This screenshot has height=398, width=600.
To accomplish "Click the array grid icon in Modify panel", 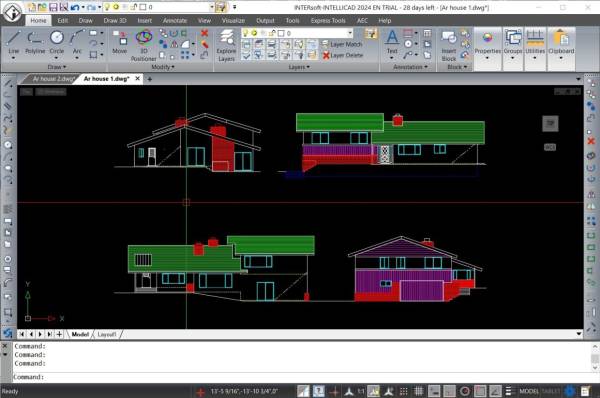I will coord(185,55).
